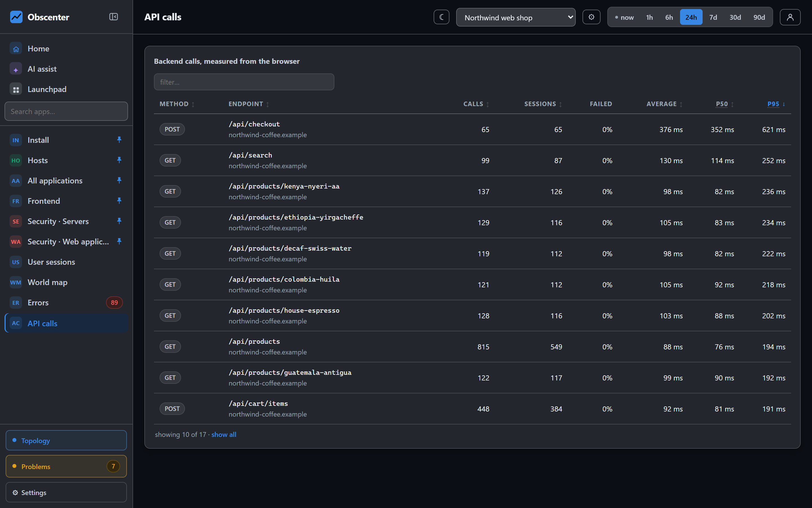Unpin Security Servers pin icon
This screenshot has width=812, height=508.
click(x=119, y=221)
